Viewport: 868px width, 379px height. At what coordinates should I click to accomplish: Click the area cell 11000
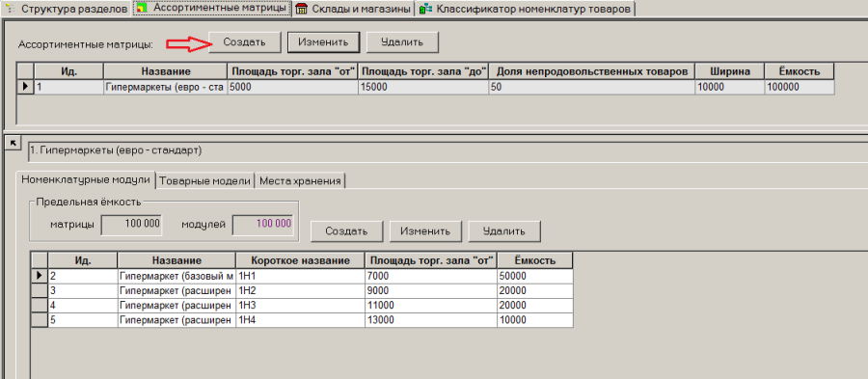pyautogui.click(x=431, y=305)
